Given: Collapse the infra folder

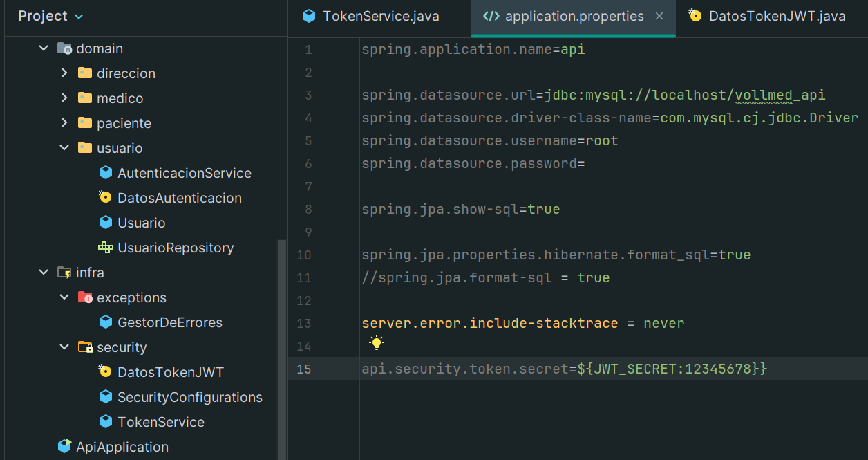Looking at the screenshot, I should pos(44,273).
